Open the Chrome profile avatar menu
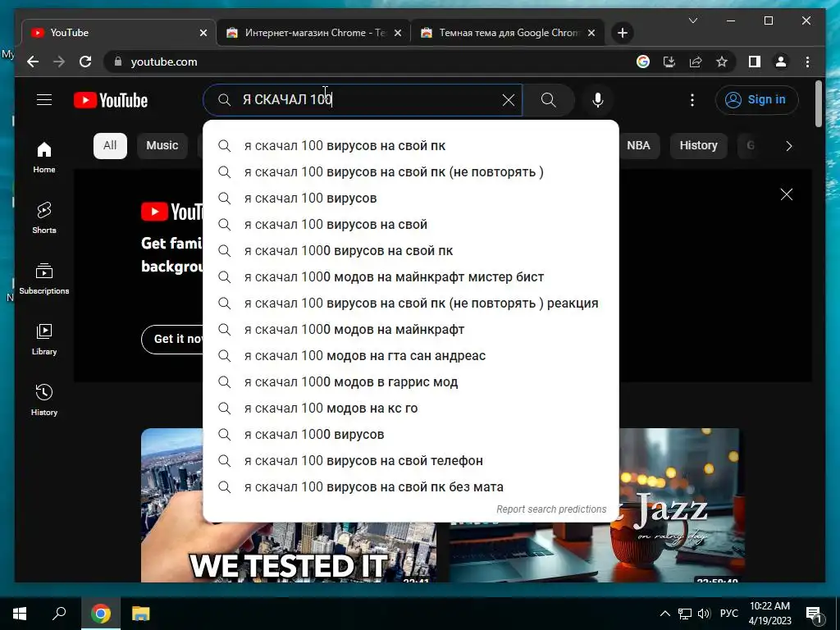840x630 pixels. coord(781,62)
